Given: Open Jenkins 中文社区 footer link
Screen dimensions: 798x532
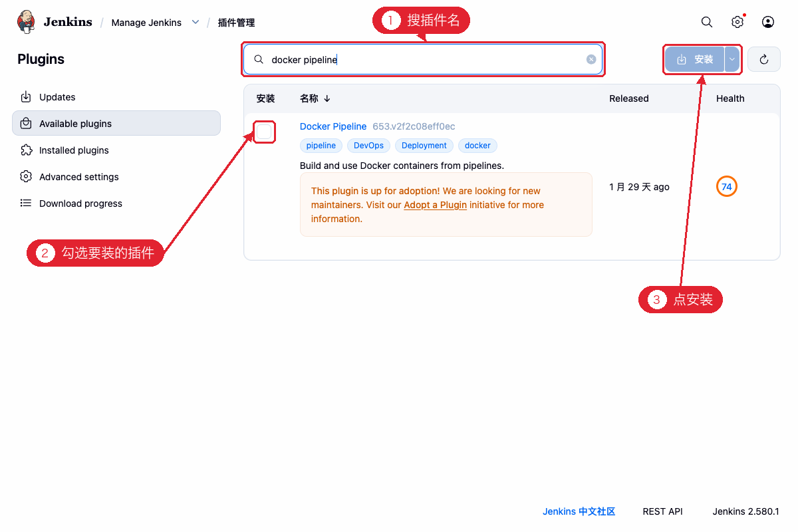Looking at the screenshot, I should [x=579, y=511].
